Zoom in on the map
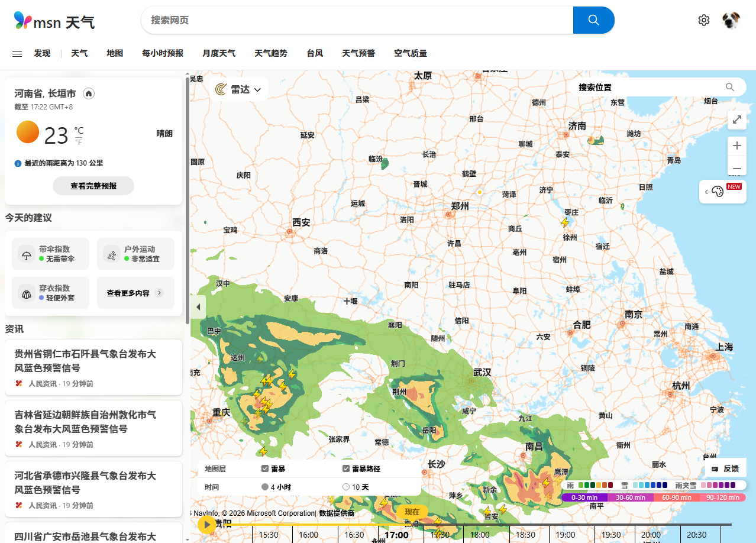 (x=736, y=146)
